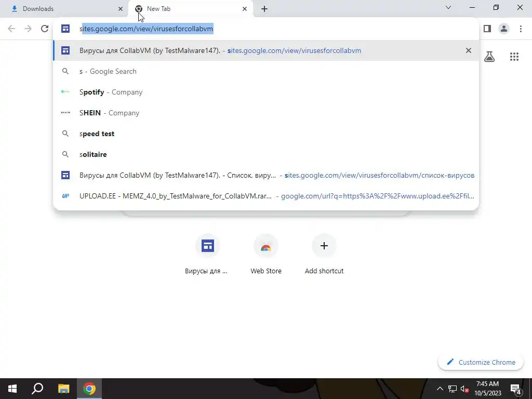Go back using the left arrow
This screenshot has height=399, width=532.
tap(11, 29)
